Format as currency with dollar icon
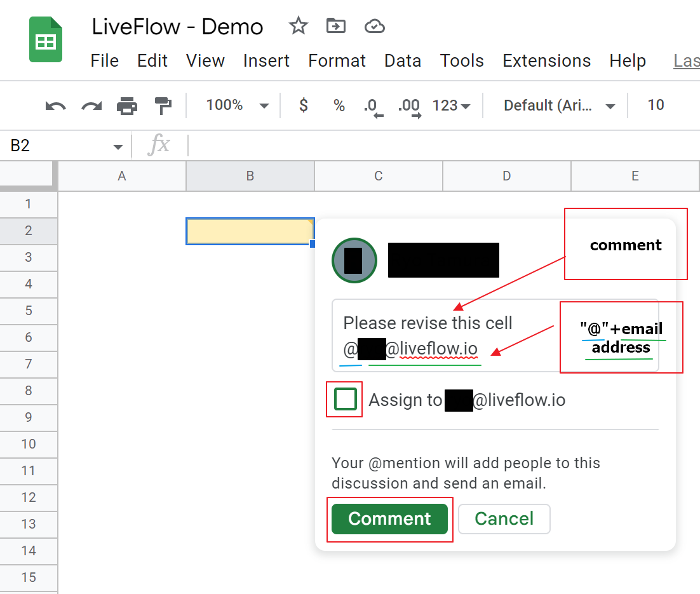This screenshot has width=700, height=594. coord(304,105)
